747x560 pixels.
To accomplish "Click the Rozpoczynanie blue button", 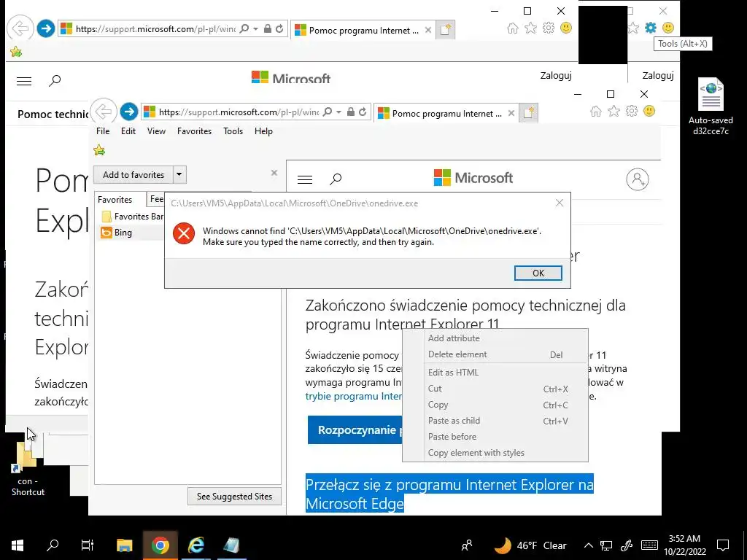I will (x=355, y=430).
